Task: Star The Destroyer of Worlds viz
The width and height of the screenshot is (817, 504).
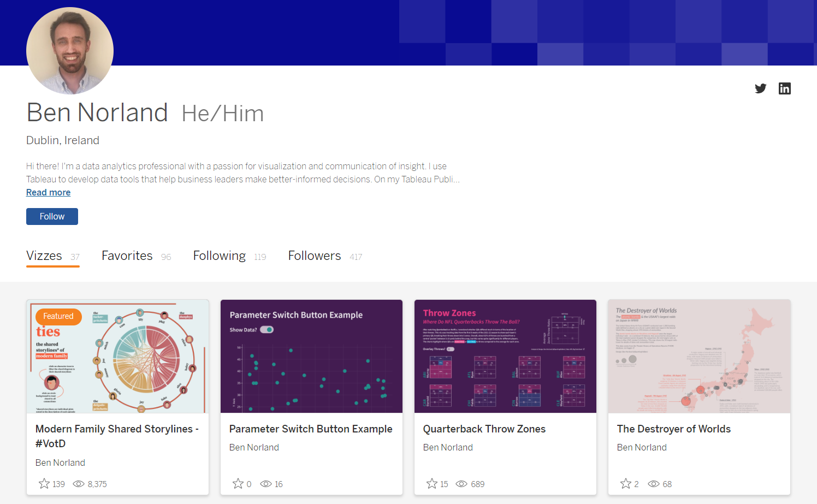Action: coord(626,484)
